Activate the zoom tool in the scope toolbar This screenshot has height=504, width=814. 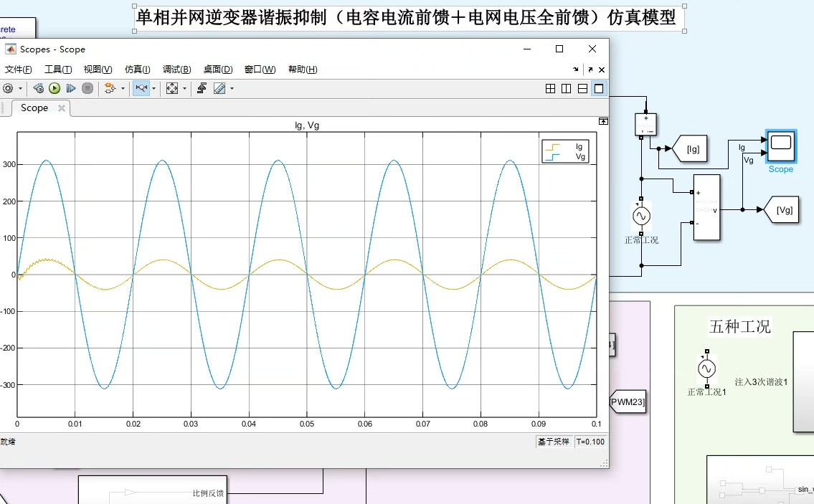click(x=143, y=88)
